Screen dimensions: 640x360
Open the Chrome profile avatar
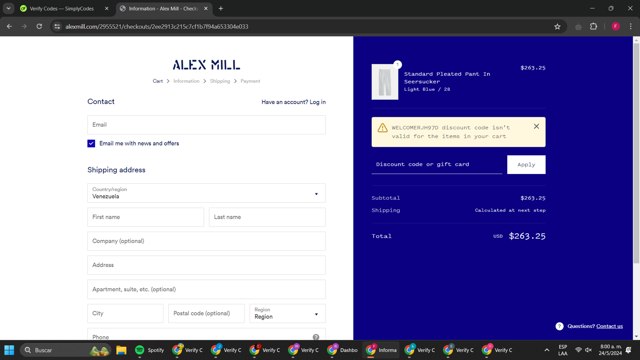coord(616,27)
